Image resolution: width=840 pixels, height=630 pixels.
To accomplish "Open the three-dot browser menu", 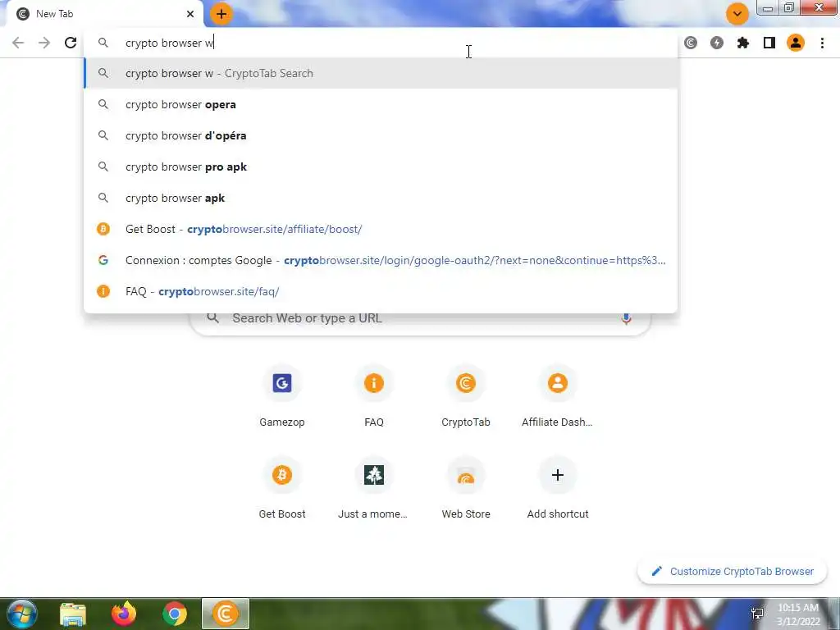I will [822, 43].
